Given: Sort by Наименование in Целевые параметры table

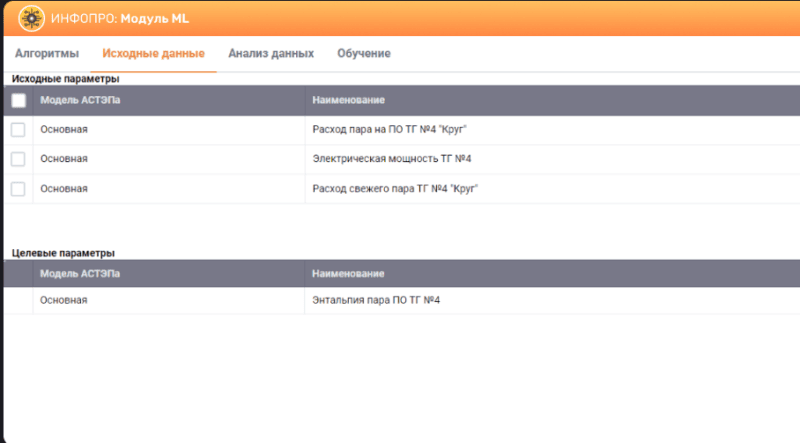Looking at the screenshot, I should pyautogui.click(x=348, y=273).
